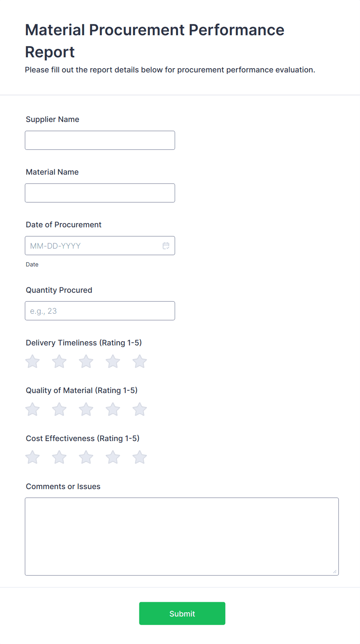Focus the Material Name input box
360x644 pixels.
[x=100, y=193]
